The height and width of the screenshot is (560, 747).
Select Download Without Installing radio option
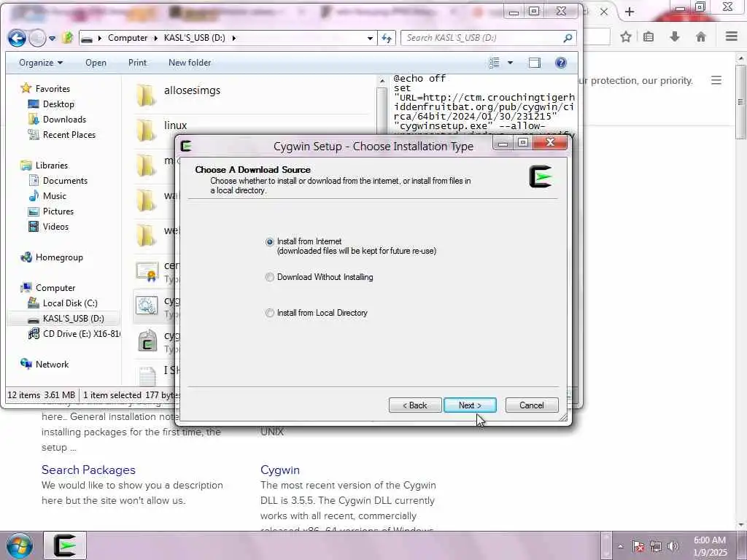(x=270, y=277)
